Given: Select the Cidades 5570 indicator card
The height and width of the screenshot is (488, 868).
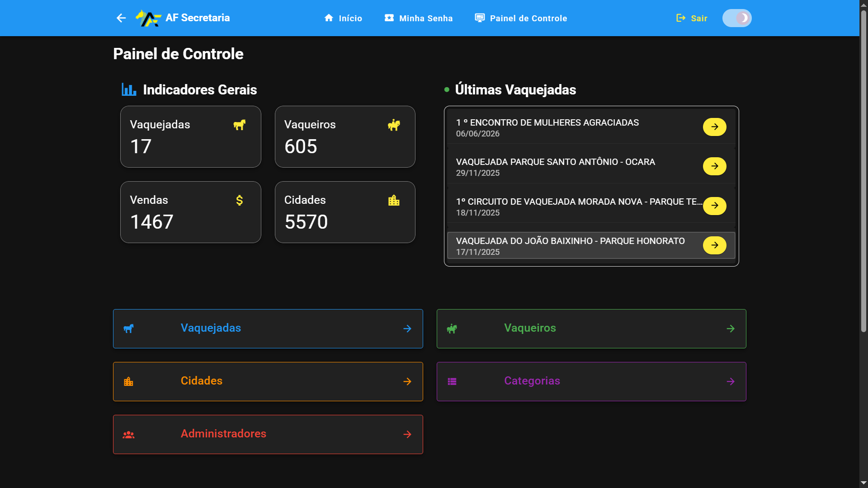Looking at the screenshot, I should pos(345,212).
